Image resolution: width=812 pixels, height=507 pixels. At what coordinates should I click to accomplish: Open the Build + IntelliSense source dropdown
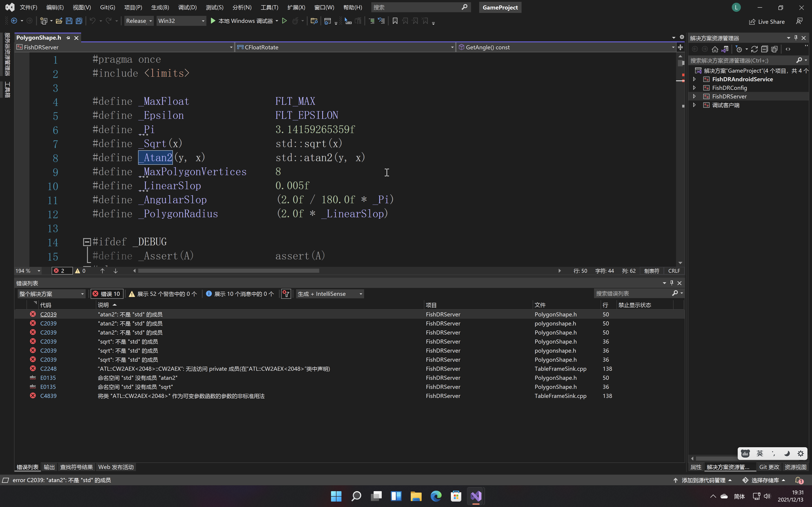(330, 294)
